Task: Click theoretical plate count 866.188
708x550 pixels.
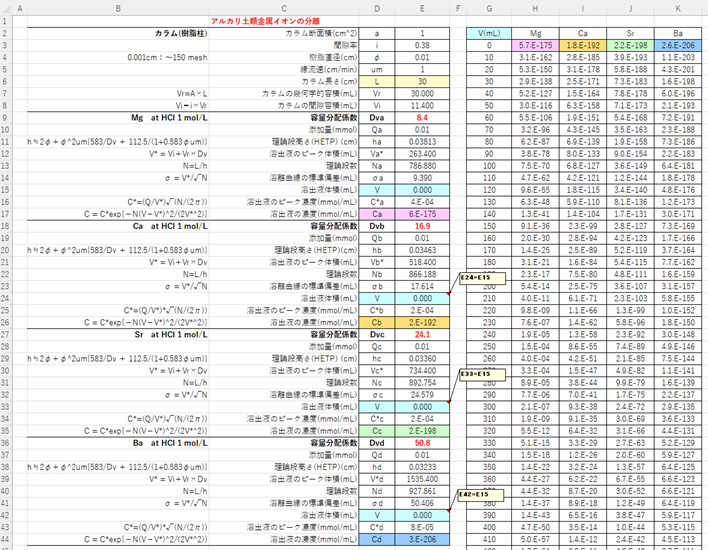Action: click(x=422, y=274)
